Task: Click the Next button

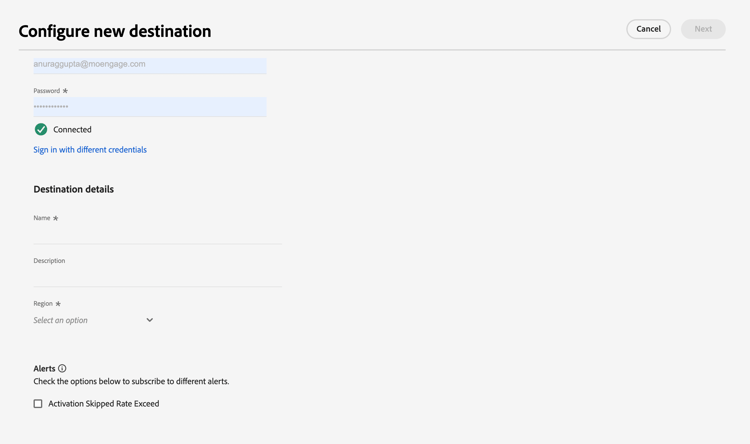Action: click(703, 29)
